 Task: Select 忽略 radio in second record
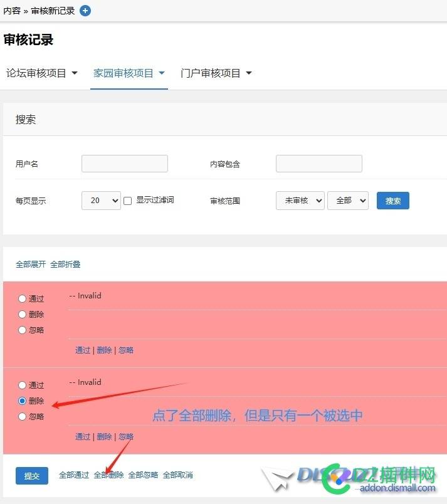[22, 417]
